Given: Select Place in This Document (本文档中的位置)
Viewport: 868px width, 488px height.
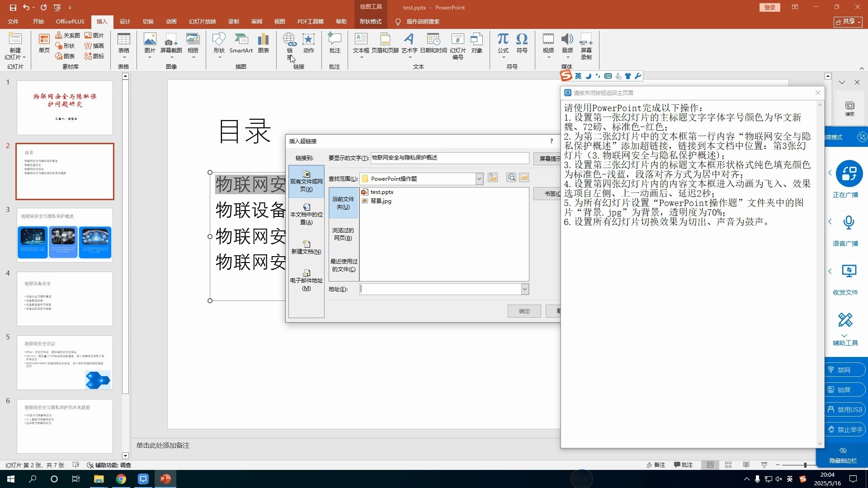Looking at the screenshot, I should (307, 214).
